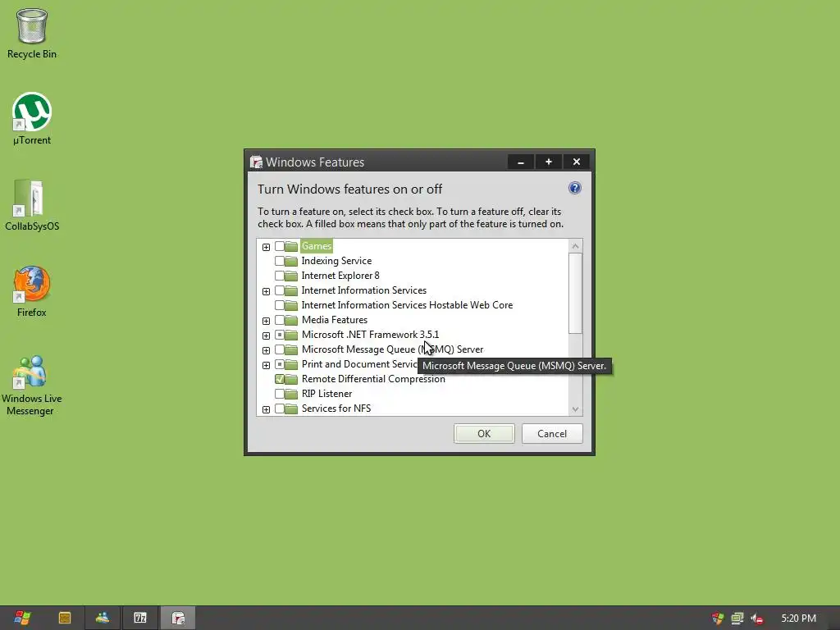Enable the Internet Explorer 8 checkbox
Viewport: 840px width, 630px height.
(279, 276)
